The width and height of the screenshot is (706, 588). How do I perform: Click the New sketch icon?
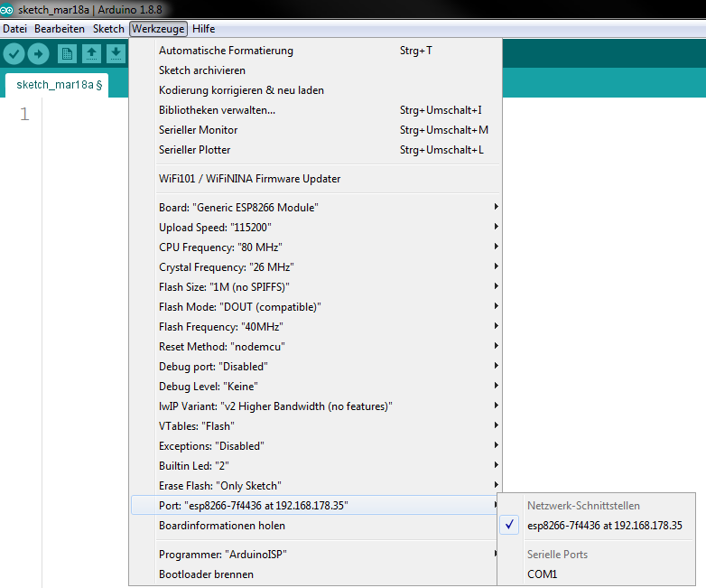[x=68, y=54]
